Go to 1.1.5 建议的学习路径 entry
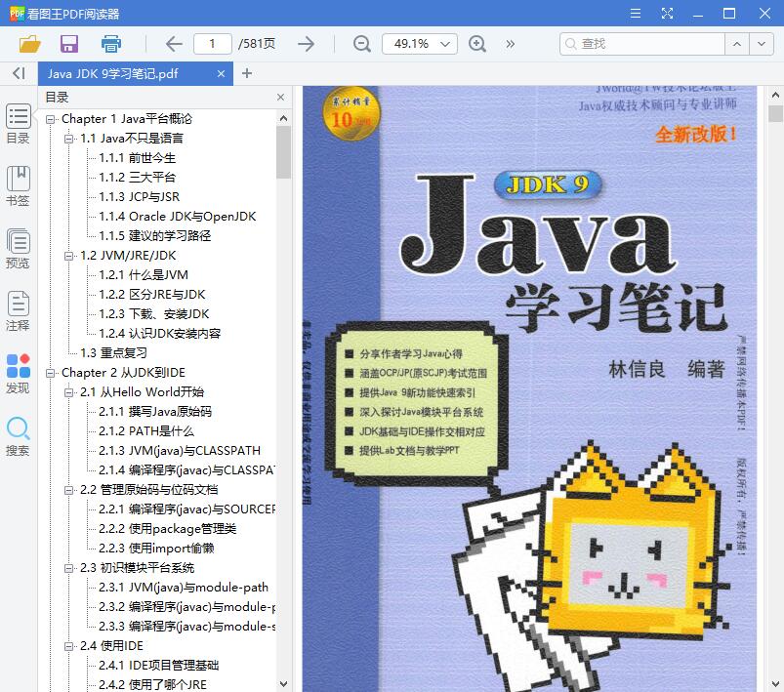This screenshot has height=692, width=784. tap(154, 236)
